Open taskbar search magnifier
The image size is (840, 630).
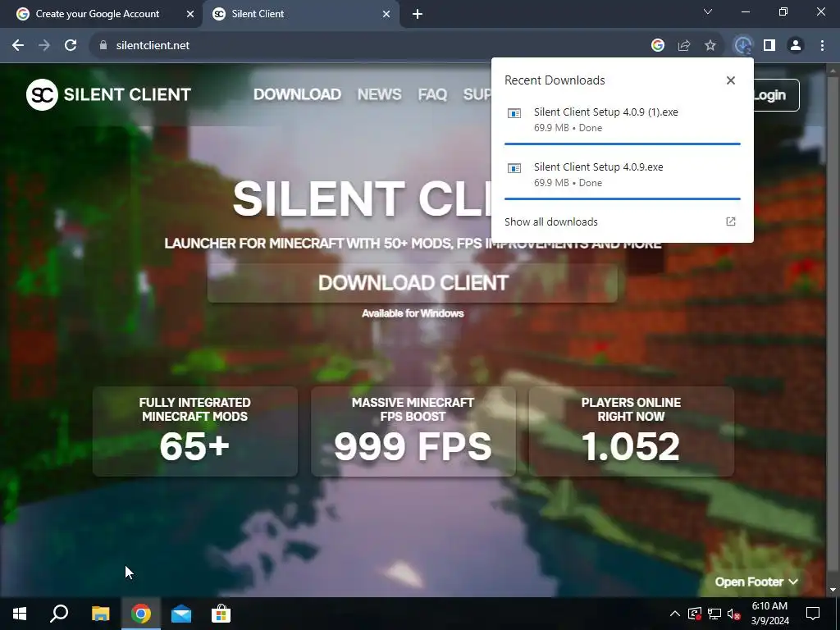tap(59, 614)
